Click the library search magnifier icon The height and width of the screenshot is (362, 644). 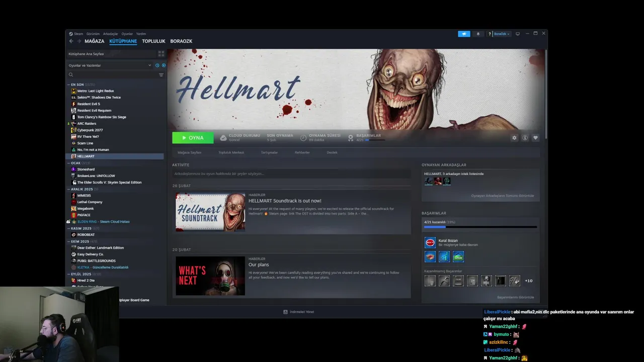pos(71,75)
